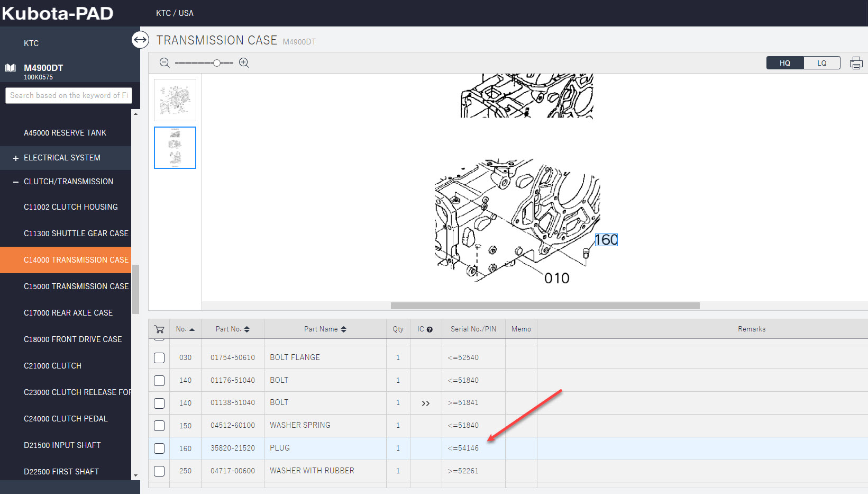Click PLUG part name
This screenshot has width=868, height=494.
(x=280, y=448)
